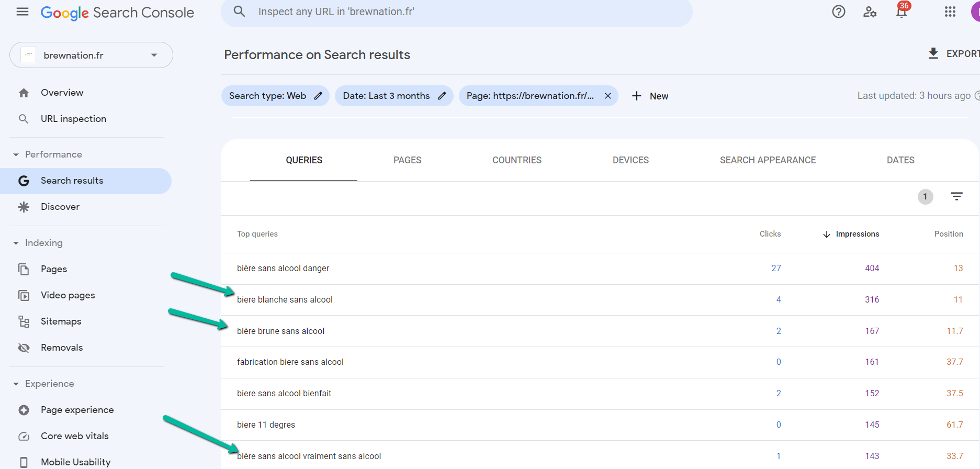The image size is (980, 469).
Task: Select query 'biere 11 degres'
Action: click(x=266, y=425)
